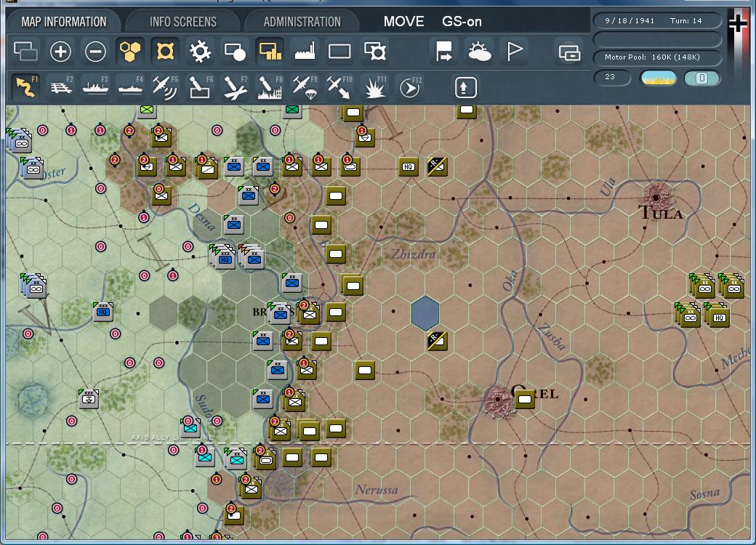Click the zoom in magnifier icon
Viewport: 756px width, 545px height.
pyautogui.click(x=60, y=52)
